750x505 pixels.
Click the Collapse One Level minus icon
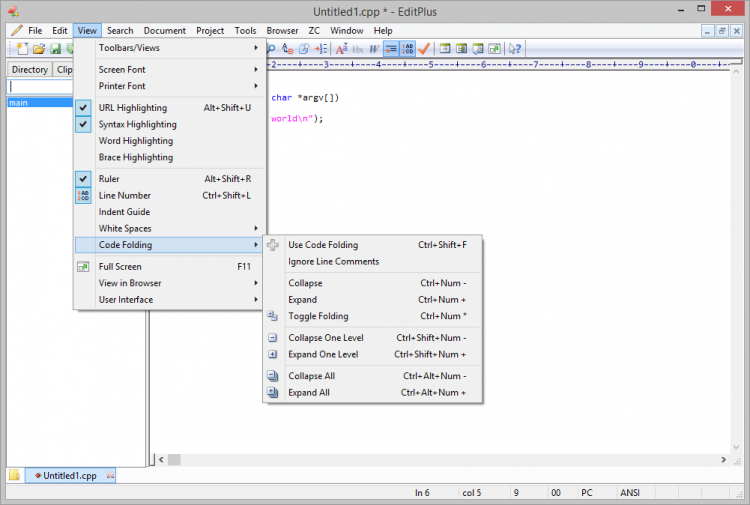[x=273, y=338]
